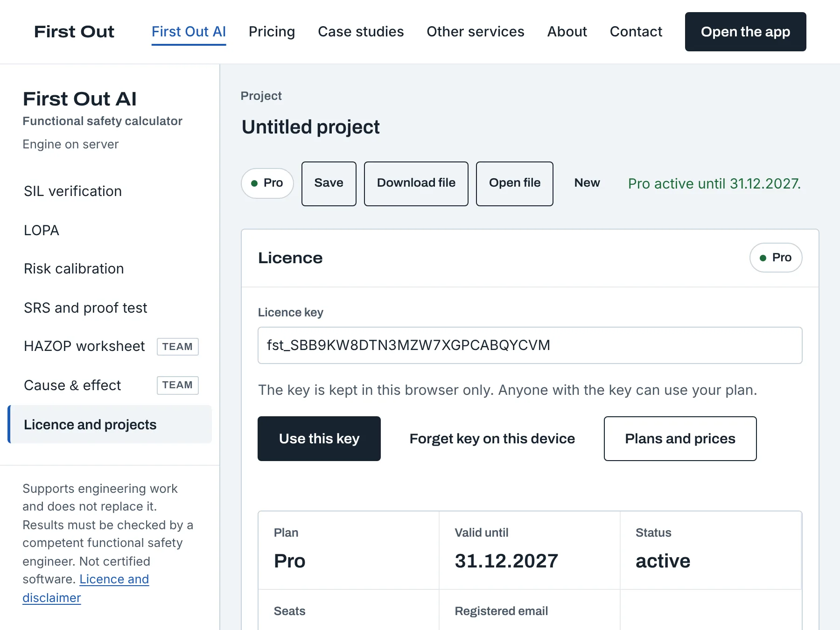Click the 'First Out AI' sidebar heading
Image resolution: width=840 pixels, height=630 pixels.
79,99
